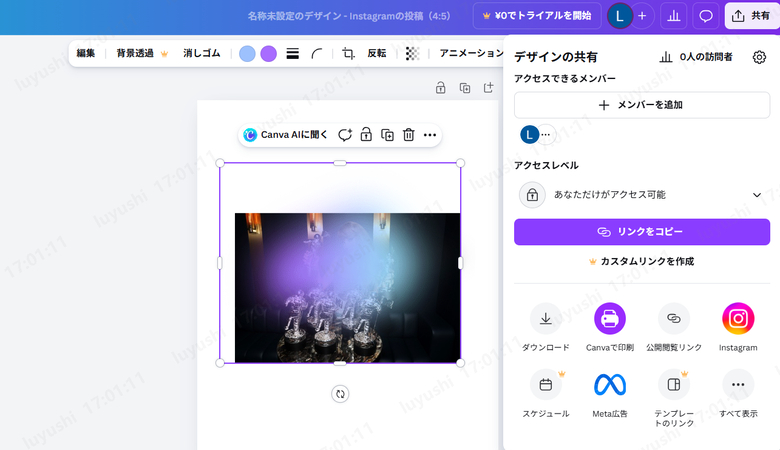Open corner rounding icon
This screenshot has width=780, height=450.
(x=316, y=53)
